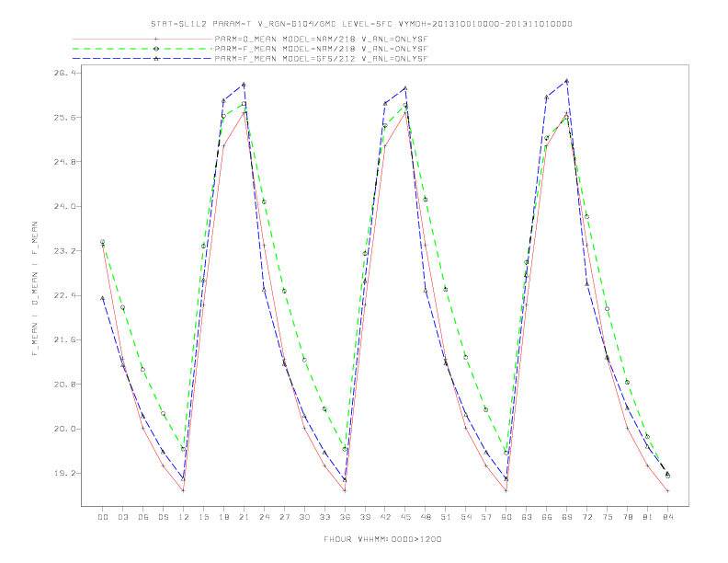
Task: Select legend entry PARM=O_MEAN MODEL=NAM/218
Action: pyautogui.click(x=322, y=40)
